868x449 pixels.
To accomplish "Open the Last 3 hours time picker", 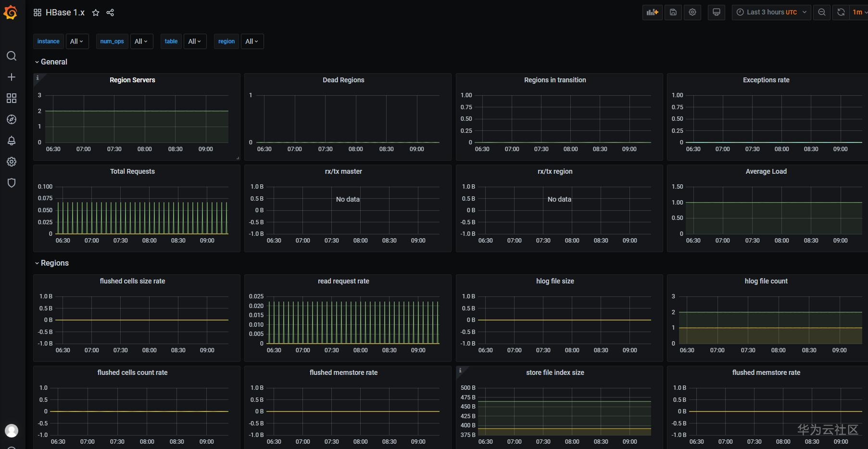I will click(x=771, y=13).
